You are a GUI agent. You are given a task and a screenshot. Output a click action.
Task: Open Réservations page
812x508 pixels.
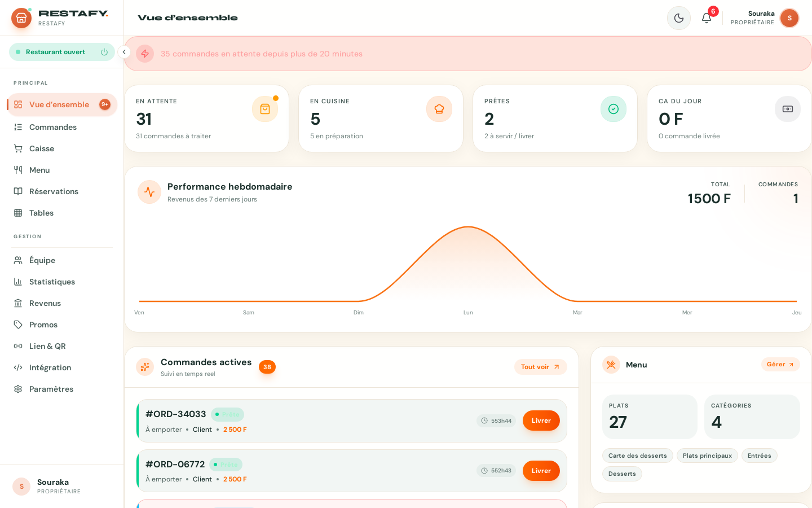coord(62,191)
